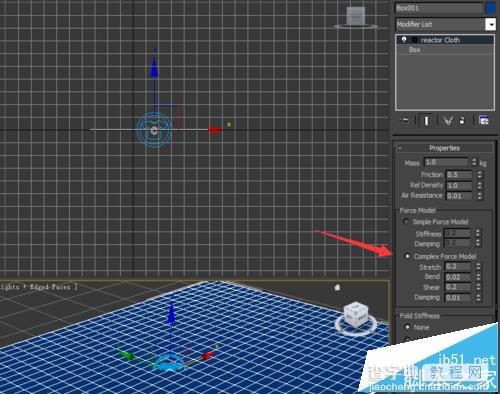This screenshot has width=500, height=394.
Task: Open the object color swatch beside Box001
Action: coord(491,8)
